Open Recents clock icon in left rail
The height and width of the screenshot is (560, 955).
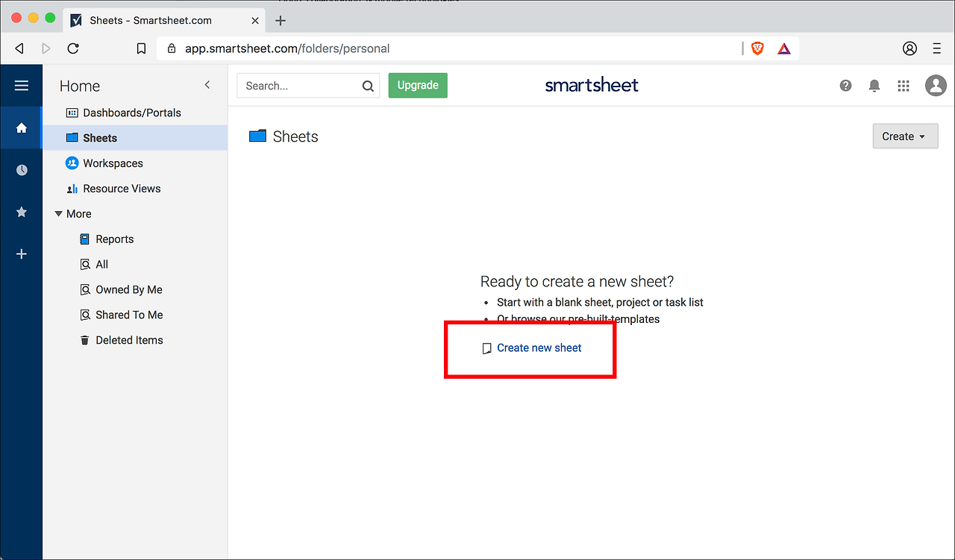click(x=22, y=170)
